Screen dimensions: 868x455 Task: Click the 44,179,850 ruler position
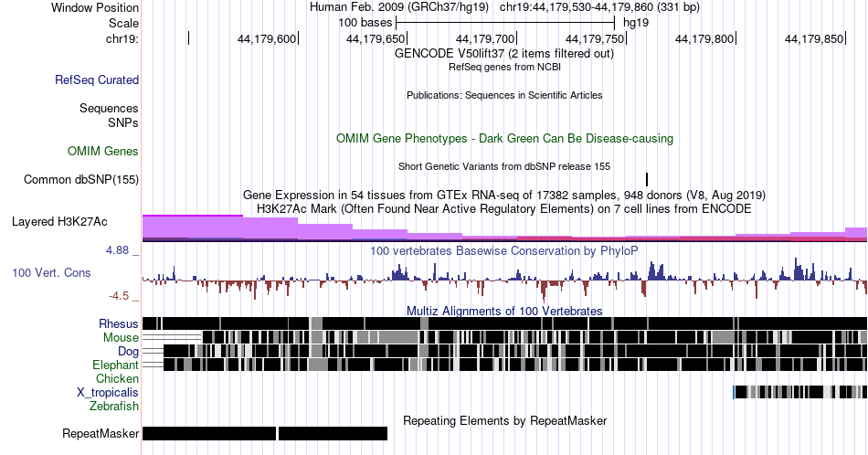pos(814,38)
